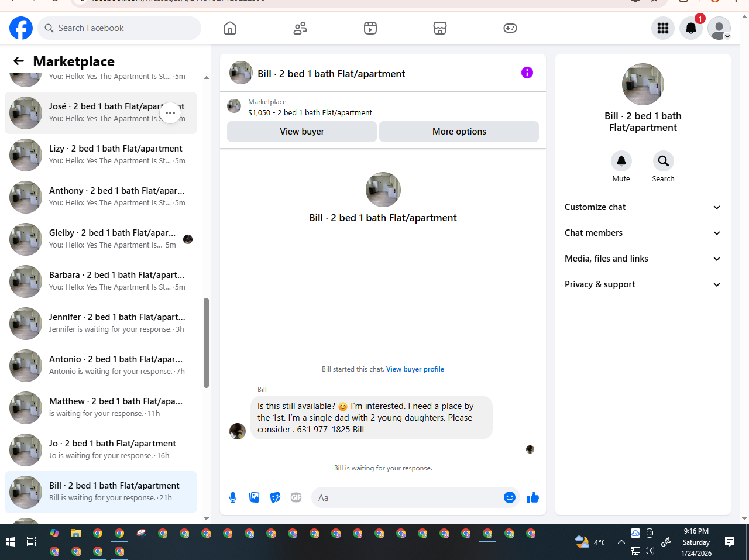Open the $1,050 listing details link
Viewport: 749px width, 560px height.
[310, 113]
